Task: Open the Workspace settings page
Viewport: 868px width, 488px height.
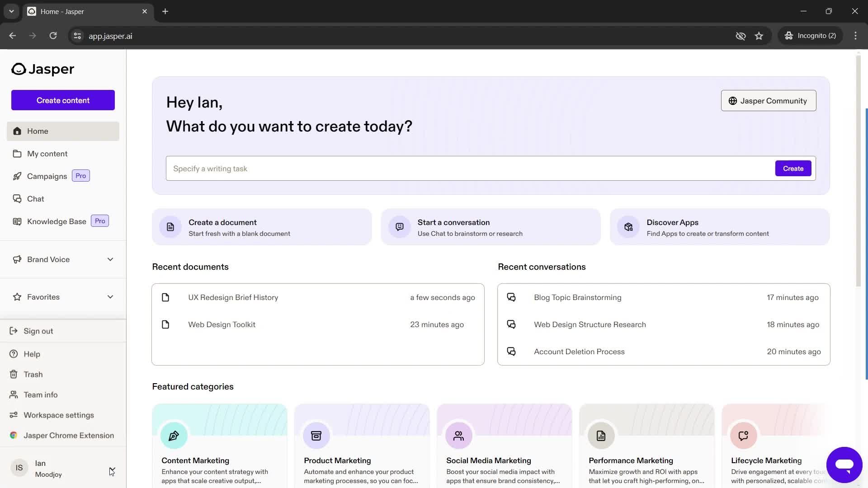Action: tap(58, 415)
